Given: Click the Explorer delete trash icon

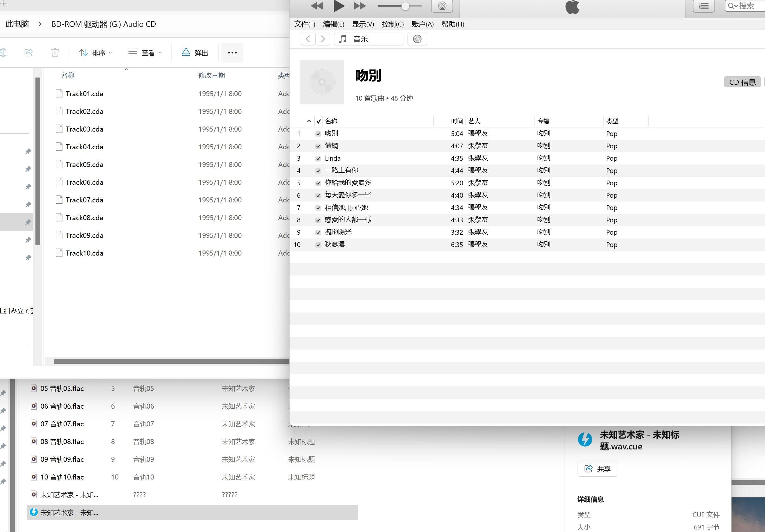Looking at the screenshot, I should 55,53.
